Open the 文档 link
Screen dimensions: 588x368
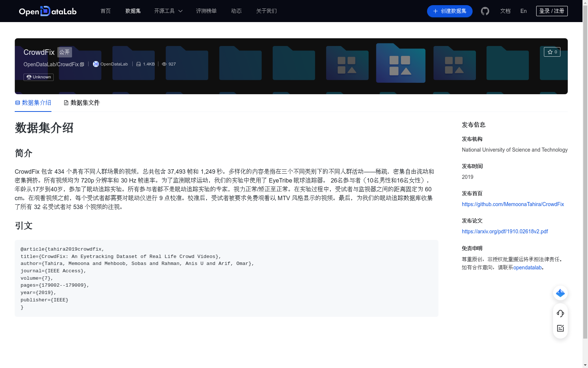pos(505,11)
